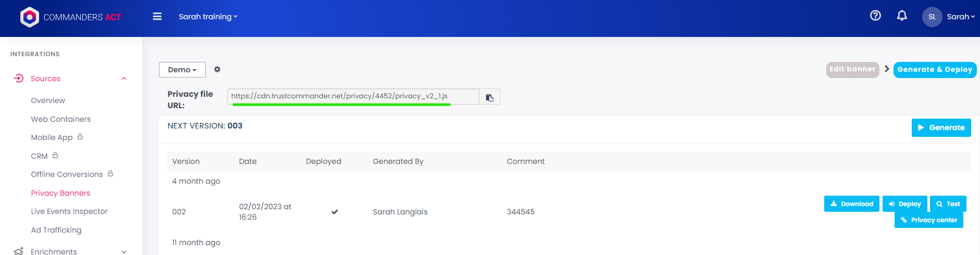Toggle the hamburger sidebar menu
This screenshot has width=980, height=255.
[157, 17]
